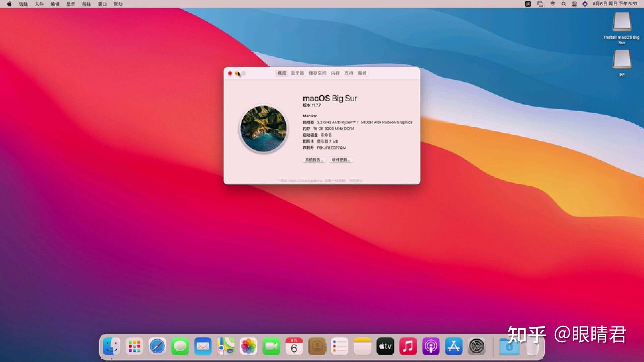Switch to the 显示器 tab

pyautogui.click(x=297, y=73)
